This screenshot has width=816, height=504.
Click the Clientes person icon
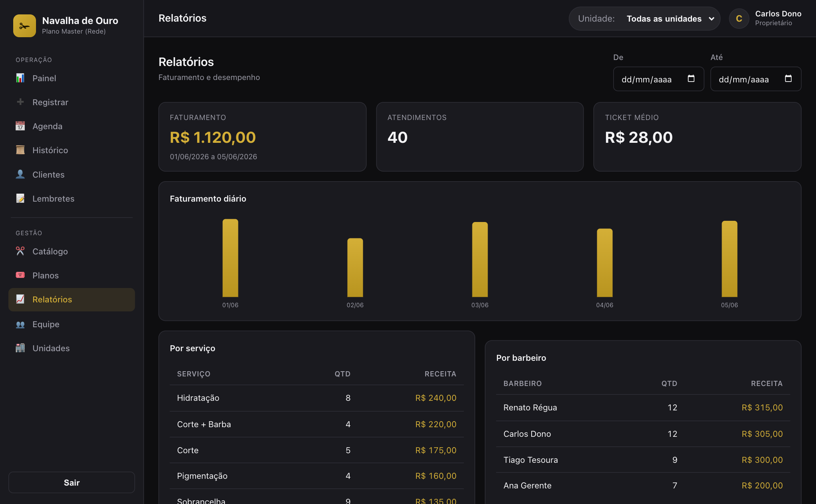coord(20,174)
